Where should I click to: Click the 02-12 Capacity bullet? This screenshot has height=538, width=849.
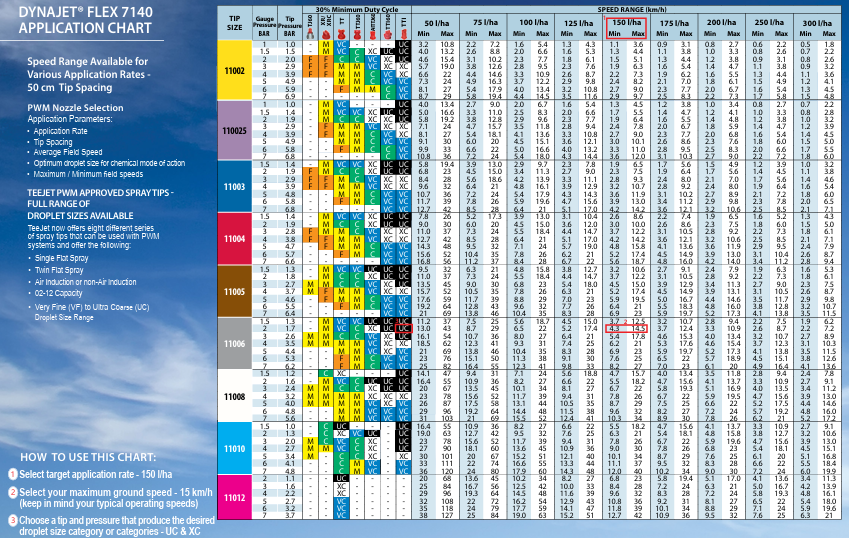point(58,293)
